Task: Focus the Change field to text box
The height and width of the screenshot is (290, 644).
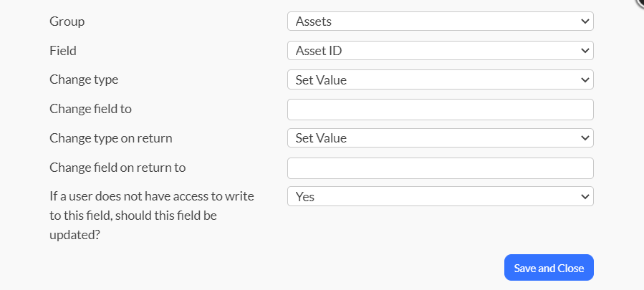Action: tap(440, 110)
